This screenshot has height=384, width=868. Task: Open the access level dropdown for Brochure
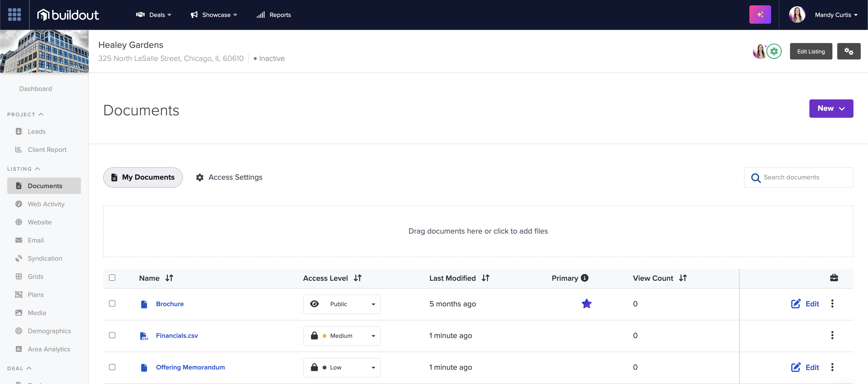pos(342,304)
